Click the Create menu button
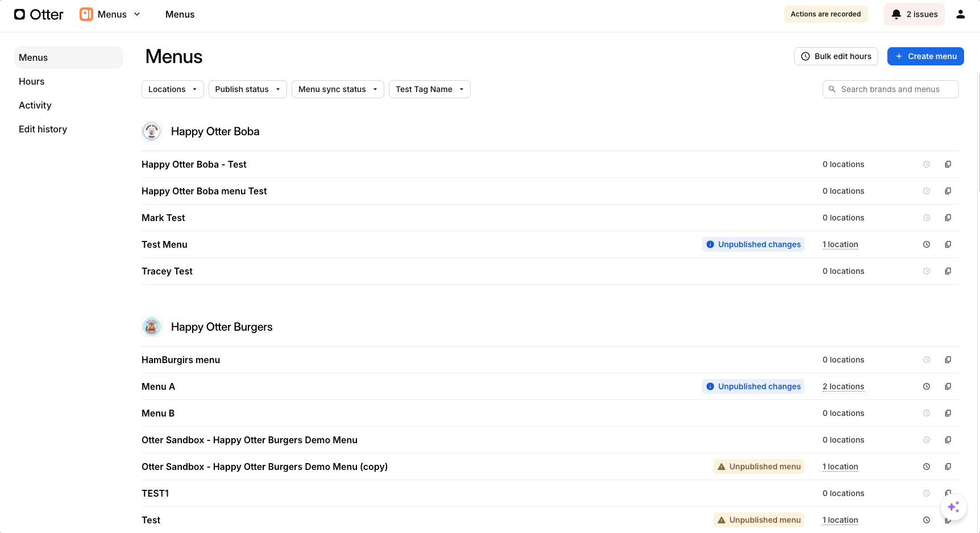The width and height of the screenshot is (980, 533). click(x=925, y=56)
